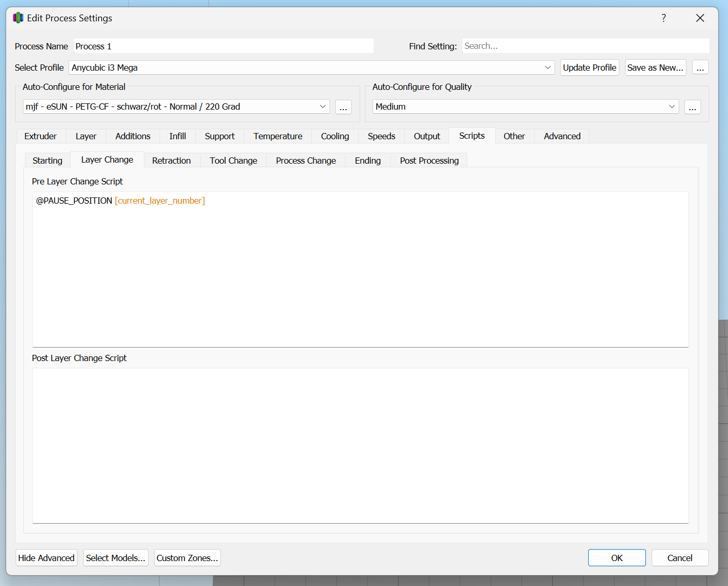Click the Select Models button
728x586 pixels.
[x=116, y=558]
